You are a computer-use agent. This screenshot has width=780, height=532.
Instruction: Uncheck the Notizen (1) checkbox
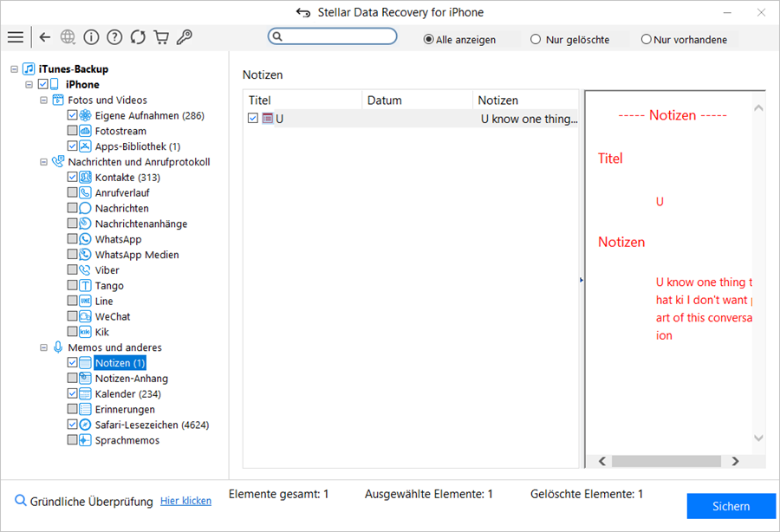[x=72, y=362]
